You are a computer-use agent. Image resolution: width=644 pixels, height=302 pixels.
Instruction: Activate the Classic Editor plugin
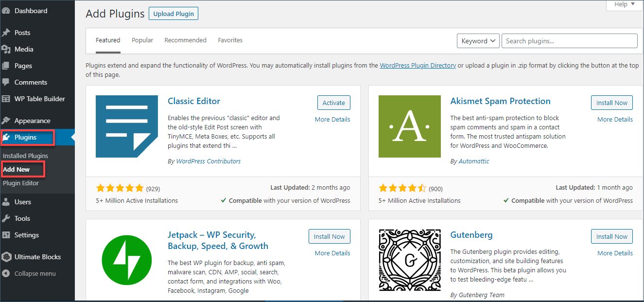click(x=333, y=103)
